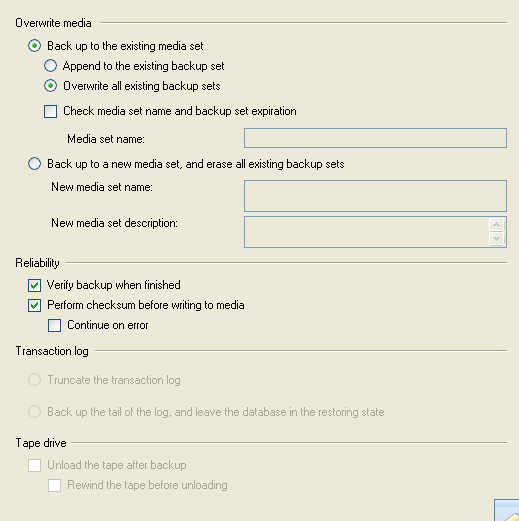Image resolution: width=519 pixels, height=521 pixels.
Task: Click the Reliability section heading
Action: [x=37, y=263]
